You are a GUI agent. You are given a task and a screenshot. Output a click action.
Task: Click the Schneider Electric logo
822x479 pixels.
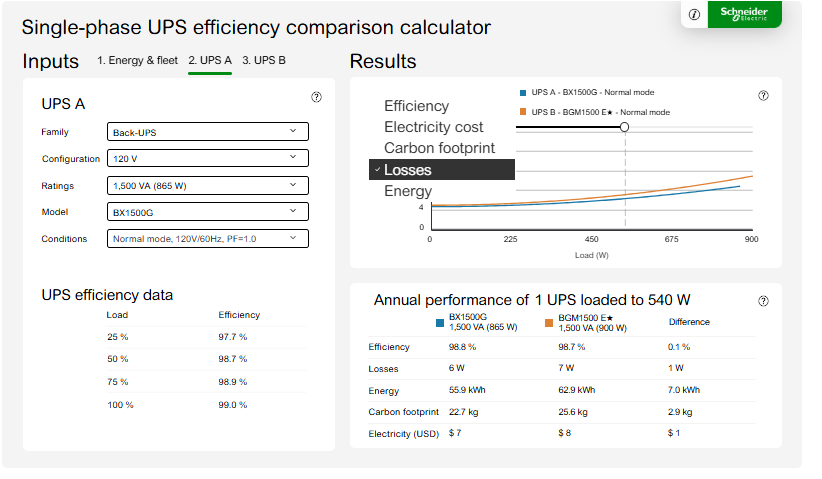tap(744, 14)
